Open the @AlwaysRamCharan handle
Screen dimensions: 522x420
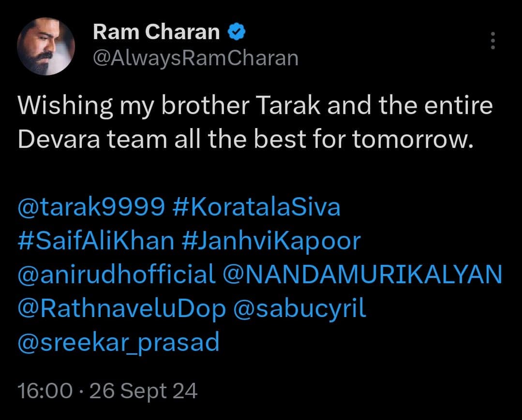(x=195, y=58)
